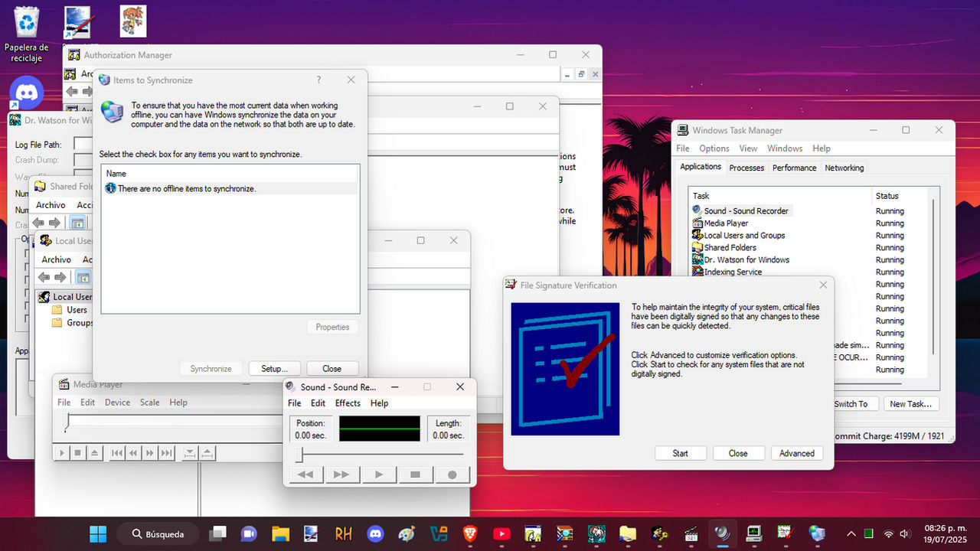Open the Effects menu in Sound Recorder
980x551 pixels.
pos(348,403)
